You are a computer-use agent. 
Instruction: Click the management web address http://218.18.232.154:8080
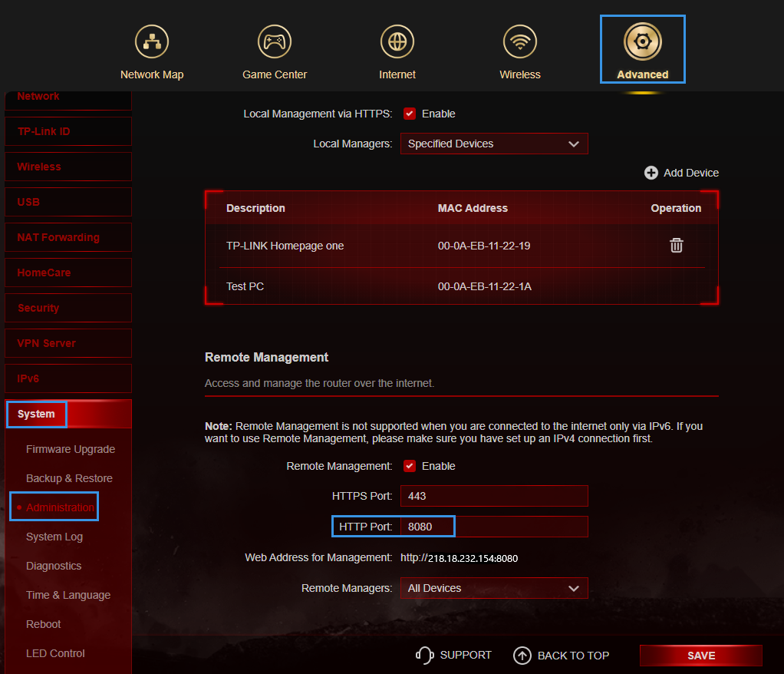click(x=459, y=558)
